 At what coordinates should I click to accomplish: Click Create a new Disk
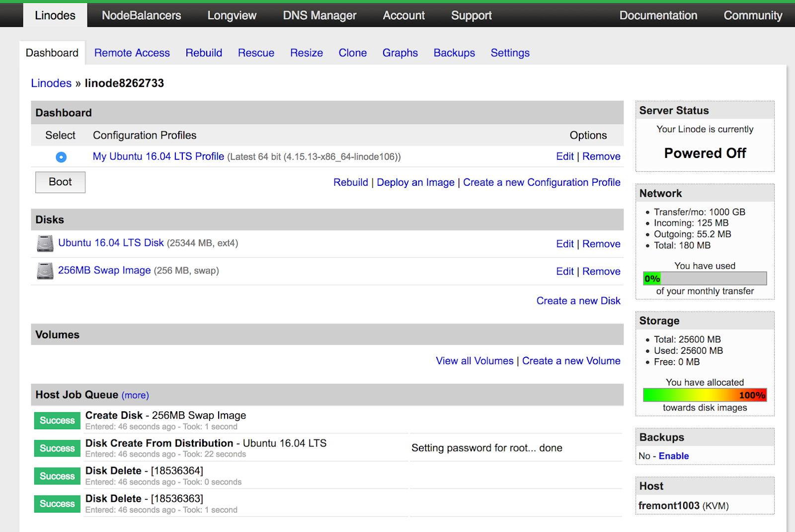(x=578, y=301)
